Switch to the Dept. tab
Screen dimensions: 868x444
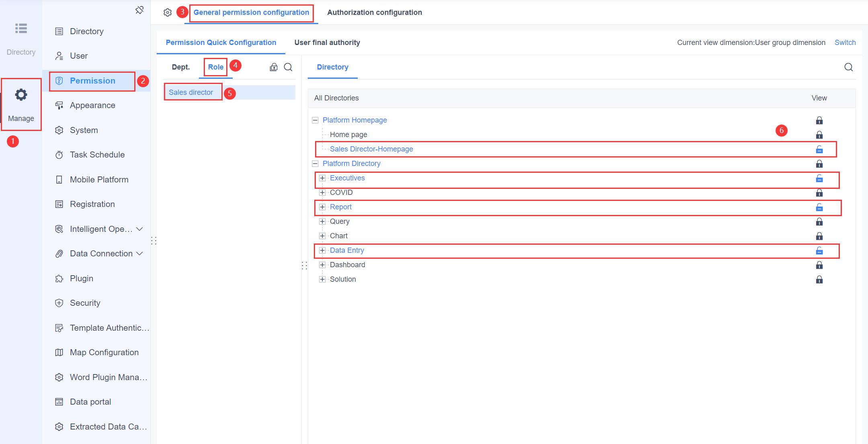click(x=180, y=67)
